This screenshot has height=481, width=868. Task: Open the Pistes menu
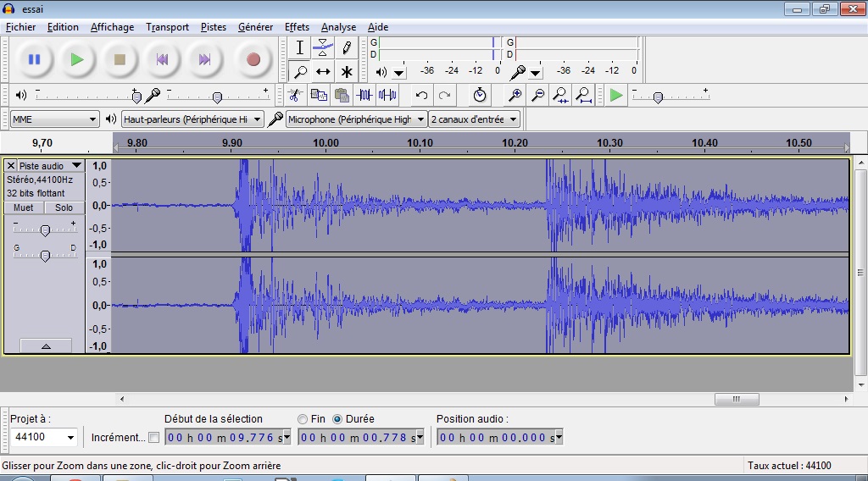click(x=213, y=27)
